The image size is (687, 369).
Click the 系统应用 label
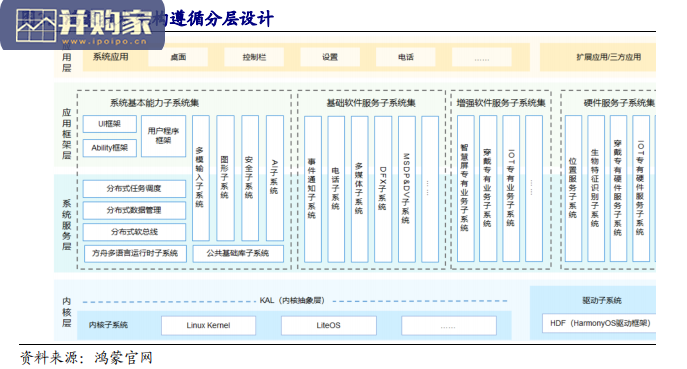click(110, 57)
